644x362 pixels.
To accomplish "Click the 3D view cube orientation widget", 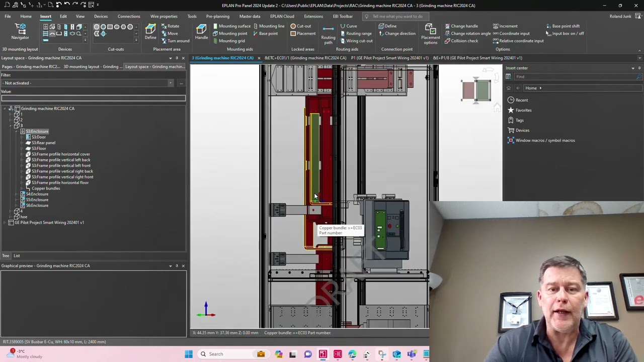I will (476, 90).
